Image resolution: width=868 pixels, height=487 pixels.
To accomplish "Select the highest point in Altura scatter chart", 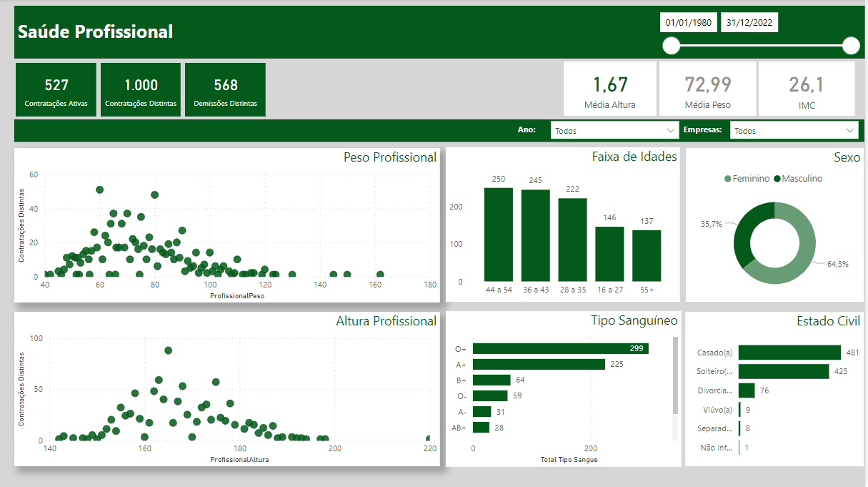I will 168,350.
